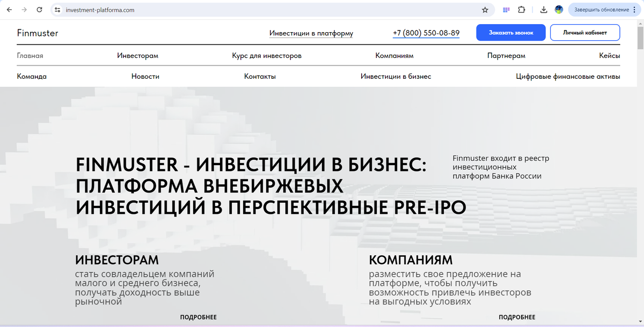Click the 'ИНВЕСТОРАМ' section heading
644x327 pixels.
point(117,261)
